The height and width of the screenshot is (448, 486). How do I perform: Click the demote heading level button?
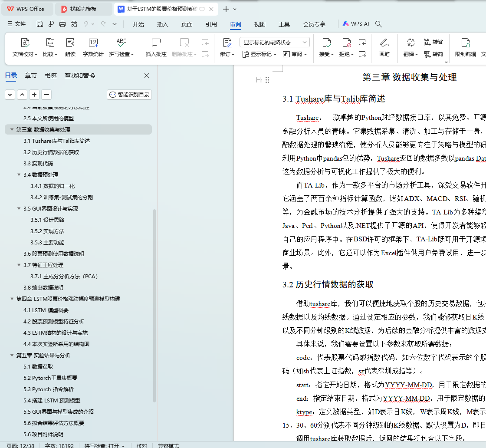tap(10, 95)
